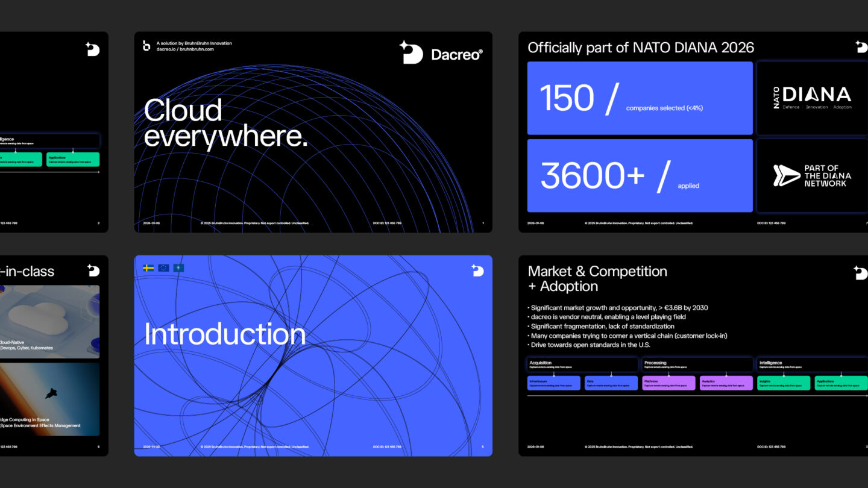Click page number 9 on the "-in-class" slide
The width and height of the screenshot is (868, 488).
98,447
